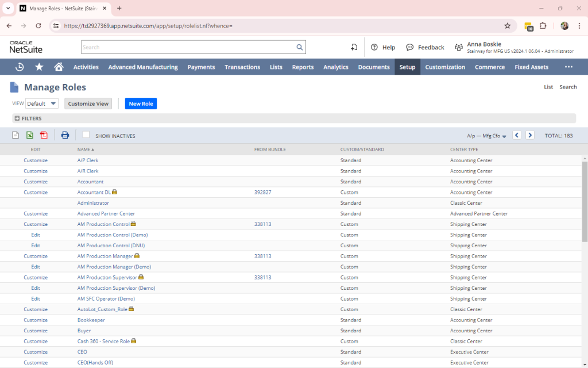This screenshot has height=368, width=588.
Task: Enable the SHOW INACTIVES checkbox
Action: click(85, 135)
